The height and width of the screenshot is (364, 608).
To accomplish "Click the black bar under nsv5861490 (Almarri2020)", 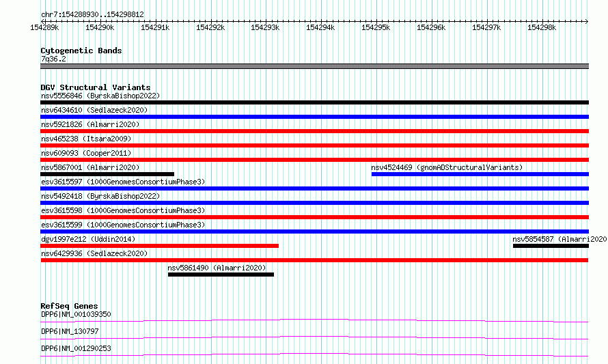I will click(221, 275).
